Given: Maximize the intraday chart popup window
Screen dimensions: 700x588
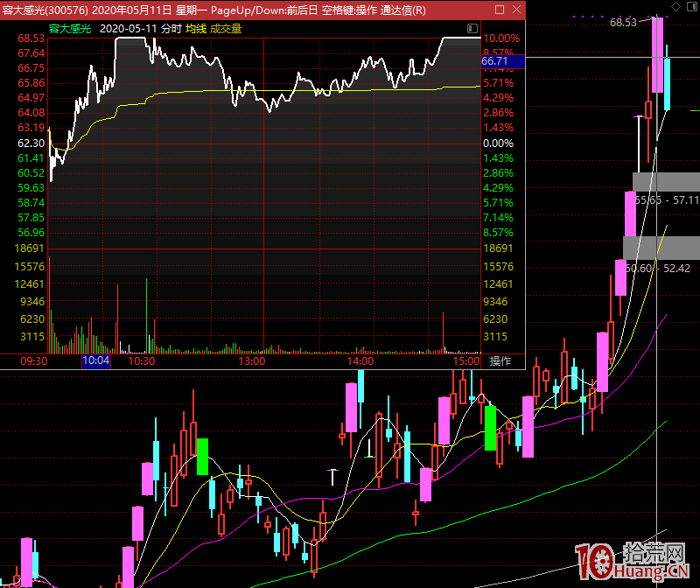Looking at the screenshot, I should click(500, 10).
